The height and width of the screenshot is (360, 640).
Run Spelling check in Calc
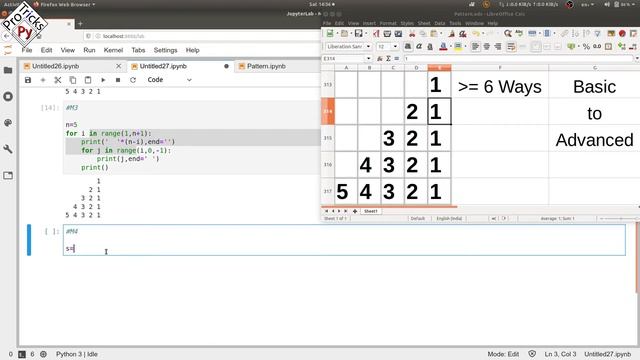(x=519, y=33)
